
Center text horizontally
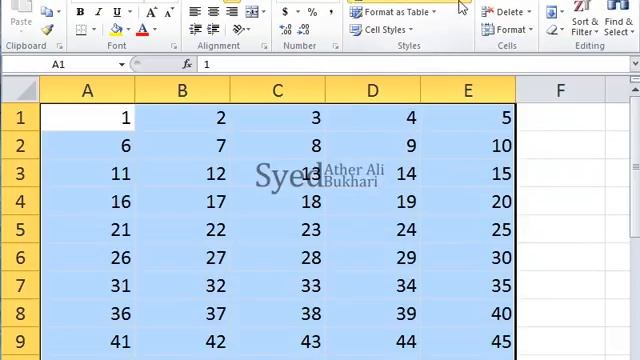[x=213, y=12]
